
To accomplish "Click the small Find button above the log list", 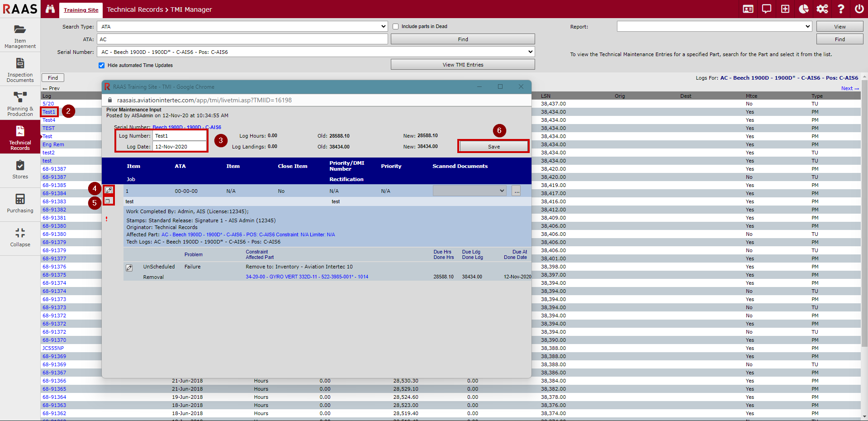I will (x=53, y=78).
